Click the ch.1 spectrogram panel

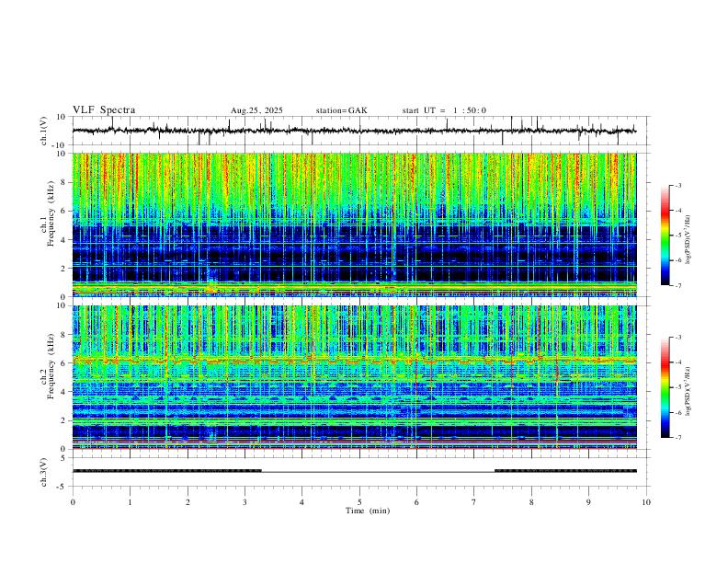pyautogui.click(x=355, y=224)
